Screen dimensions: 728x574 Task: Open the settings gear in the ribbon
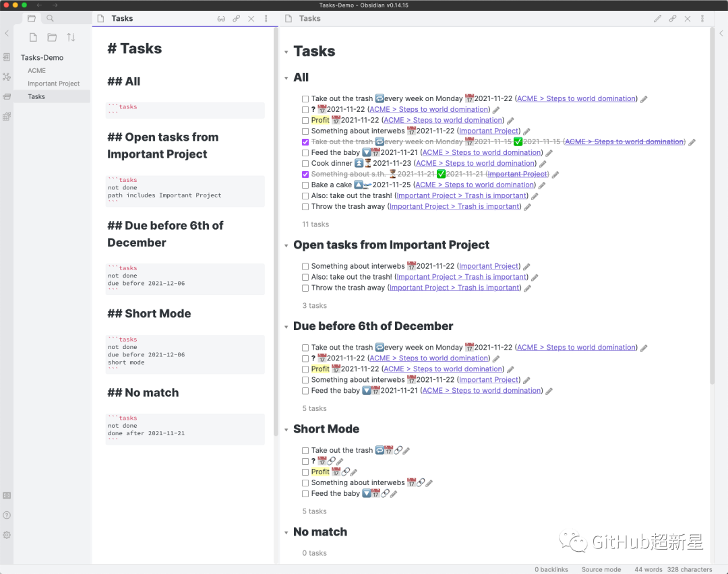7,534
